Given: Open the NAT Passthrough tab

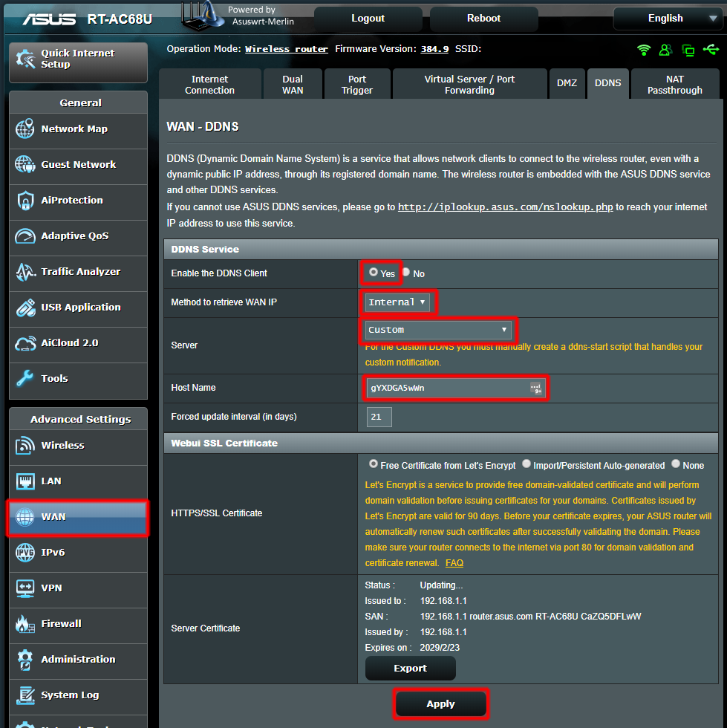Looking at the screenshot, I should click(x=674, y=85).
